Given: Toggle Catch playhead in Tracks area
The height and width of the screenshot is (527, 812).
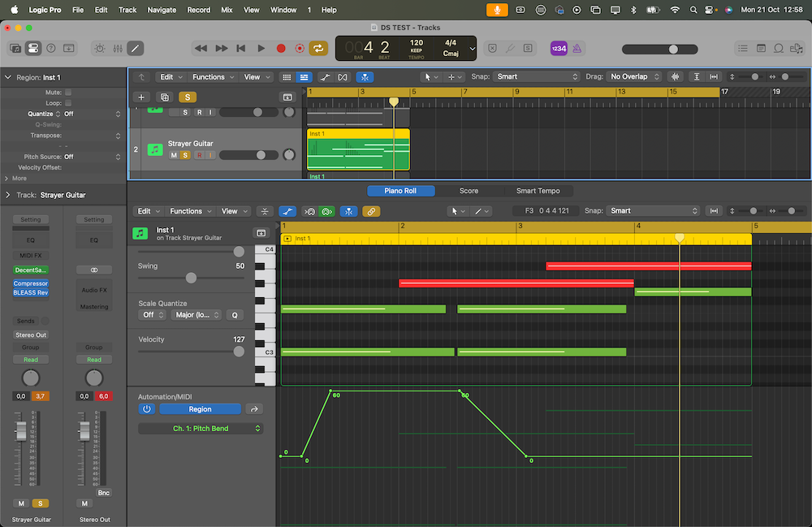Looking at the screenshot, I should (x=365, y=77).
